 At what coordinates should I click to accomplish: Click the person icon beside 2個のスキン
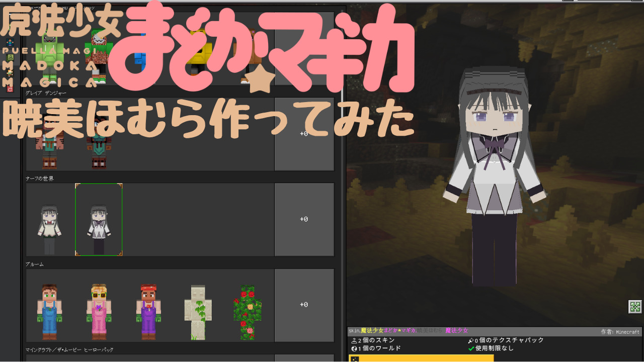point(354,340)
